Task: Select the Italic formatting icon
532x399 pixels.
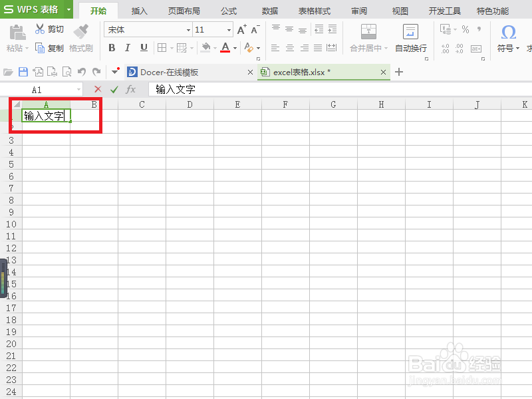Action: click(127, 48)
